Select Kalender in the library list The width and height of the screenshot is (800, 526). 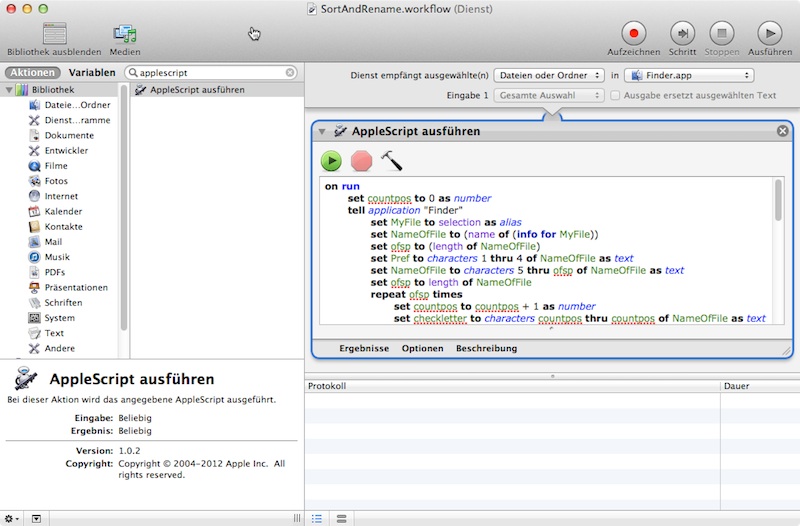[63, 211]
